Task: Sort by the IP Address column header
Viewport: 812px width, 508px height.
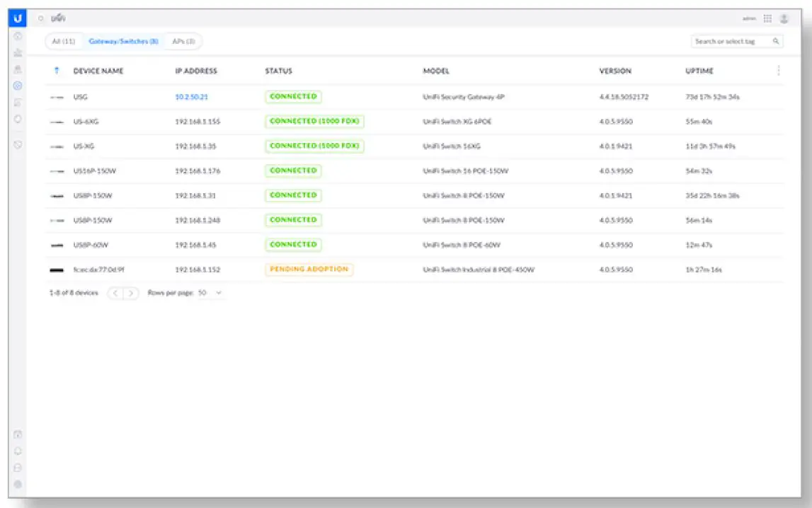Action: tap(196, 71)
